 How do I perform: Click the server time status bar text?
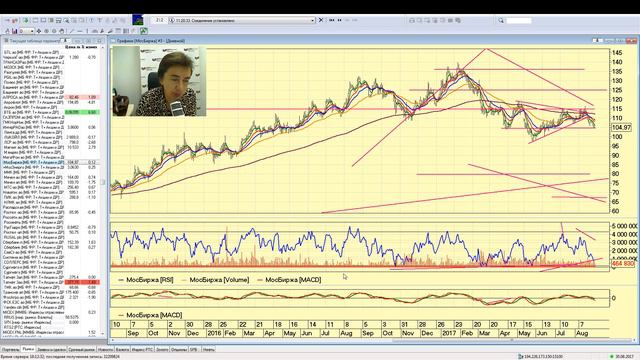point(60,357)
